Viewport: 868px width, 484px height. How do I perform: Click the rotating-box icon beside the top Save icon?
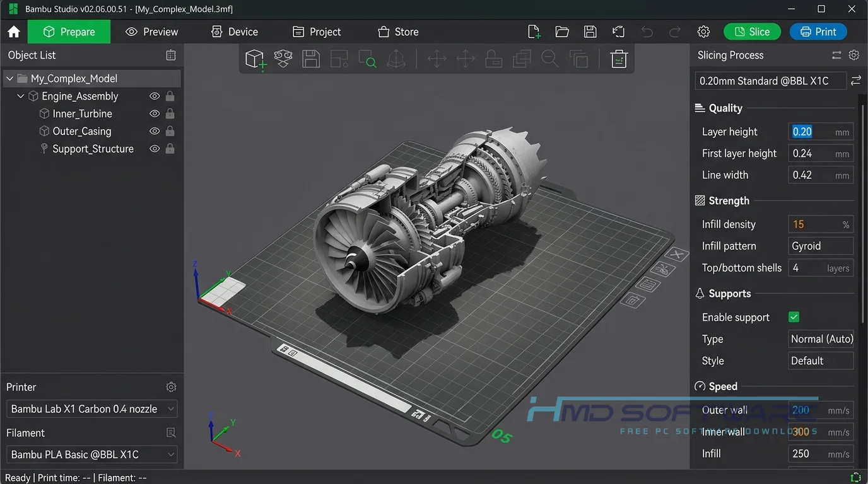(x=619, y=32)
